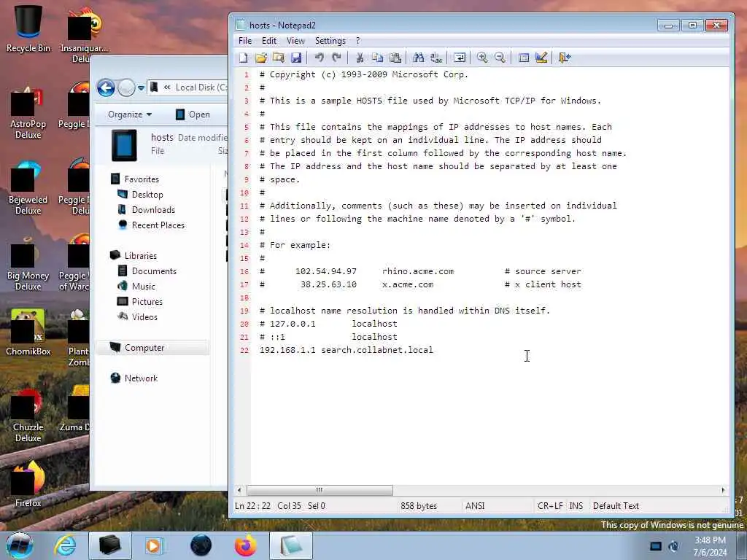747x560 pixels.
Task: Open Pictures library in Explorer
Action: 147,301
